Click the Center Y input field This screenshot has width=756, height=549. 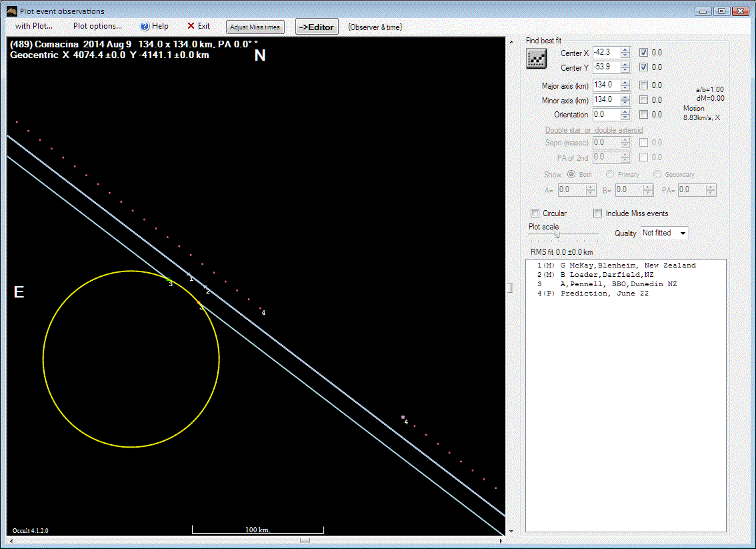point(607,67)
